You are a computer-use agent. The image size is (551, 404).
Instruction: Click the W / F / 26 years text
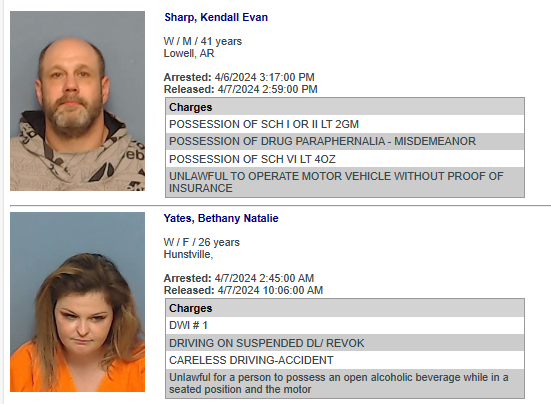tap(202, 242)
